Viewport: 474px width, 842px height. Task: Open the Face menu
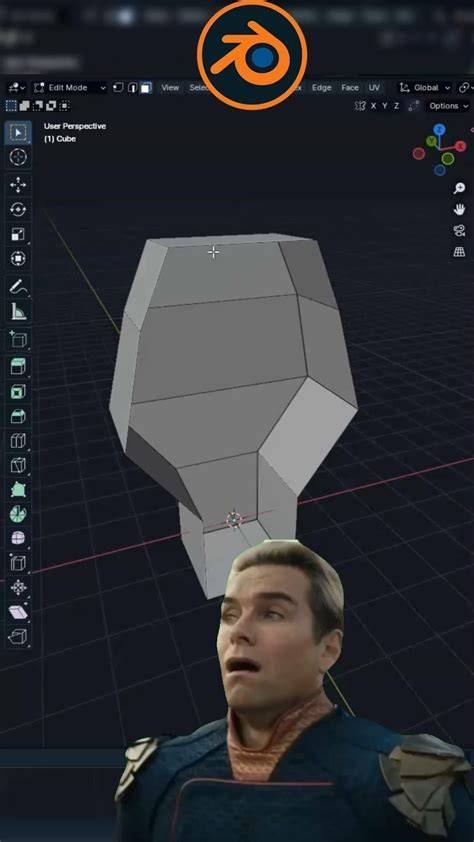click(x=350, y=88)
